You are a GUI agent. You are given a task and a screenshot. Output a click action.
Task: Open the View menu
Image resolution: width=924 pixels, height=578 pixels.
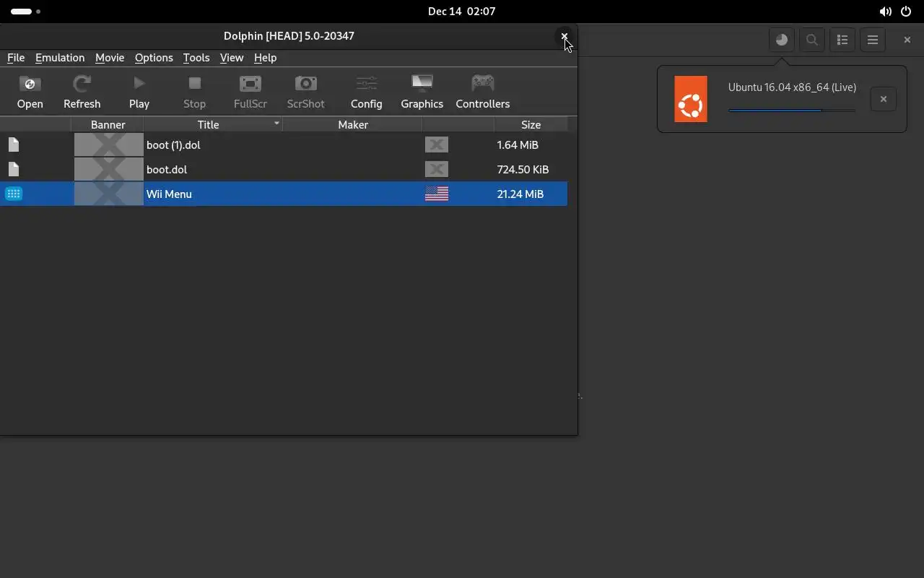click(x=232, y=58)
